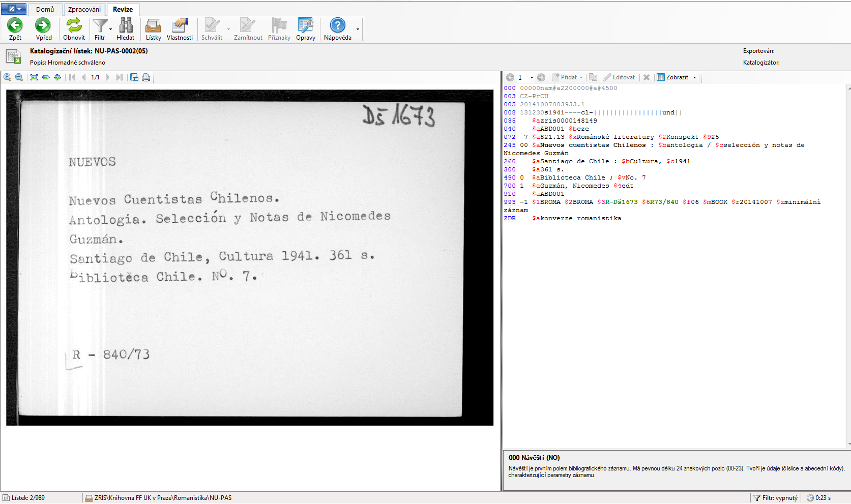851x504 pixels.
Task: Click the Zpět back arrow icon
Action: click(x=15, y=25)
